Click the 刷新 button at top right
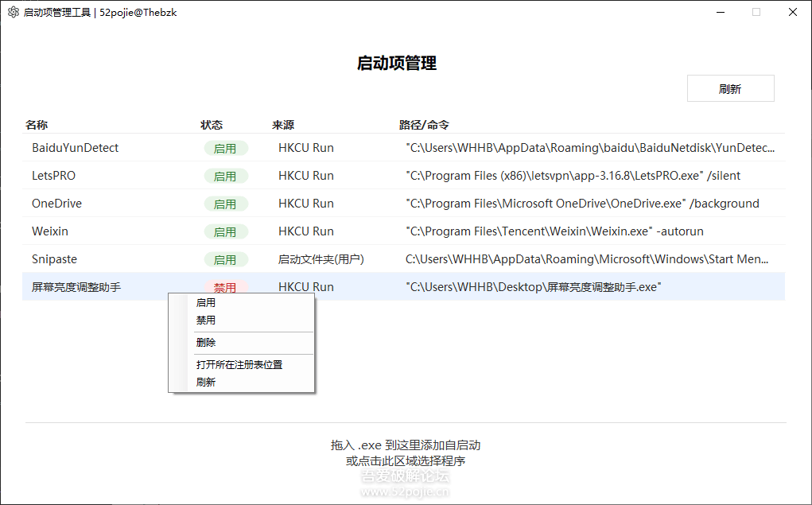Viewport: 812px width, 505px height. click(x=729, y=87)
